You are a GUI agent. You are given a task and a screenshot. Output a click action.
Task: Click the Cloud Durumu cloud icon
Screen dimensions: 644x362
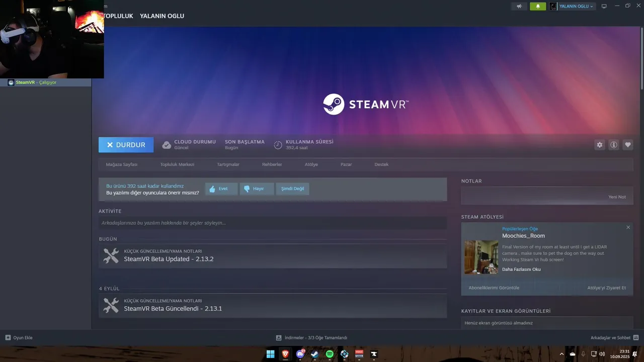pos(167,145)
